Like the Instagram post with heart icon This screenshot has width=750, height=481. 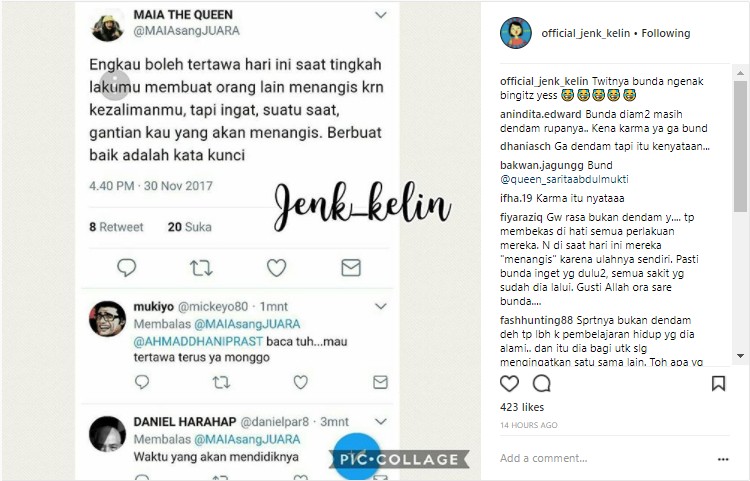pos(509,383)
